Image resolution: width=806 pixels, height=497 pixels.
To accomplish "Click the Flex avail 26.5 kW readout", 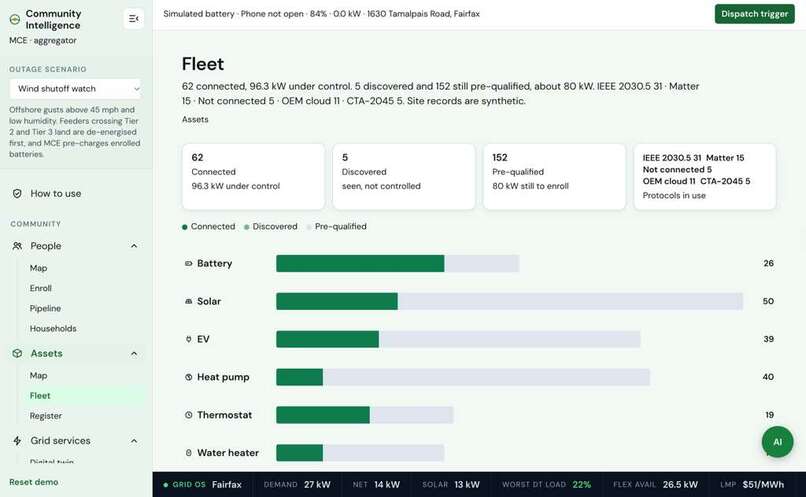I will pos(655,485).
